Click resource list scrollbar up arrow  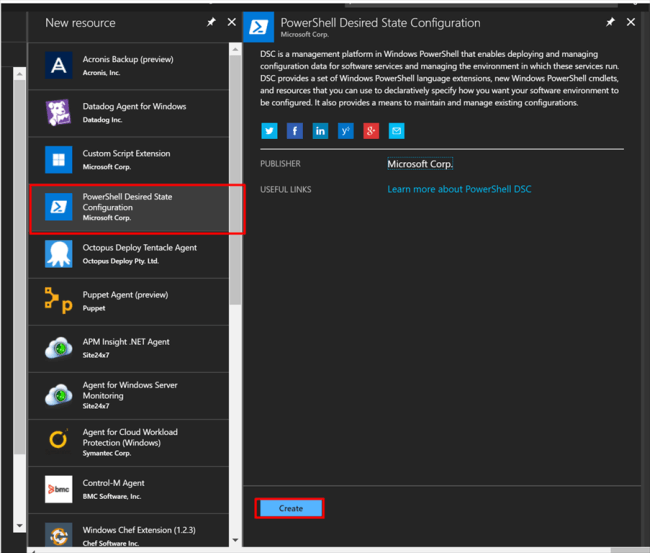click(235, 49)
